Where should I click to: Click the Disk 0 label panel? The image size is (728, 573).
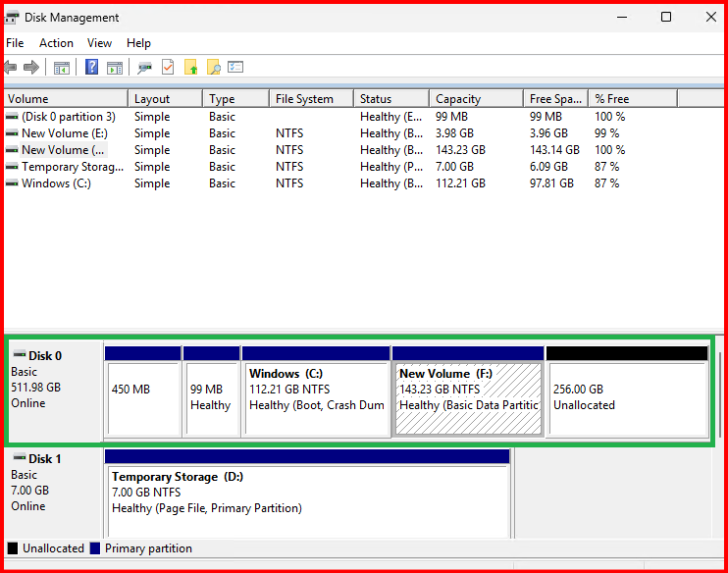click(x=54, y=390)
